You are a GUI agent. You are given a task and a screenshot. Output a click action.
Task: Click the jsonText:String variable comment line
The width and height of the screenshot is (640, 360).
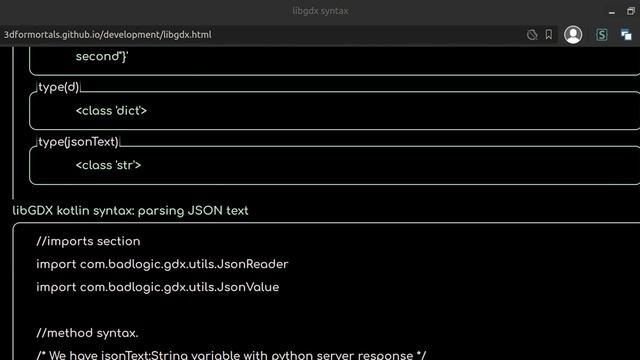tap(231, 355)
